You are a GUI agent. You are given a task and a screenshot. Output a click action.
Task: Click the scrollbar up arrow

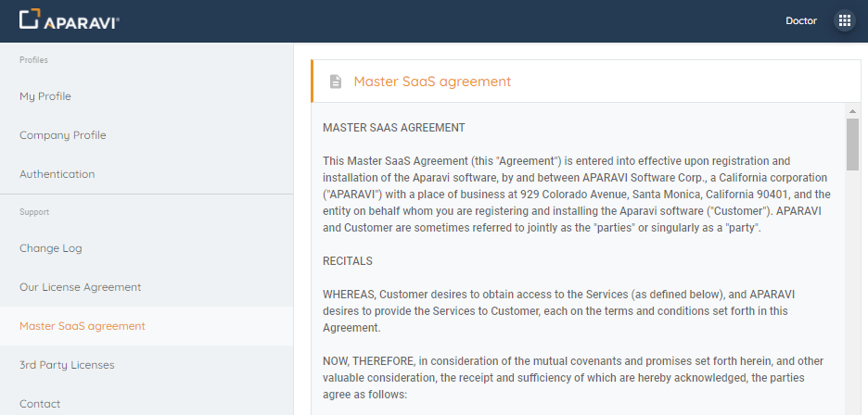pyautogui.click(x=852, y=111)
